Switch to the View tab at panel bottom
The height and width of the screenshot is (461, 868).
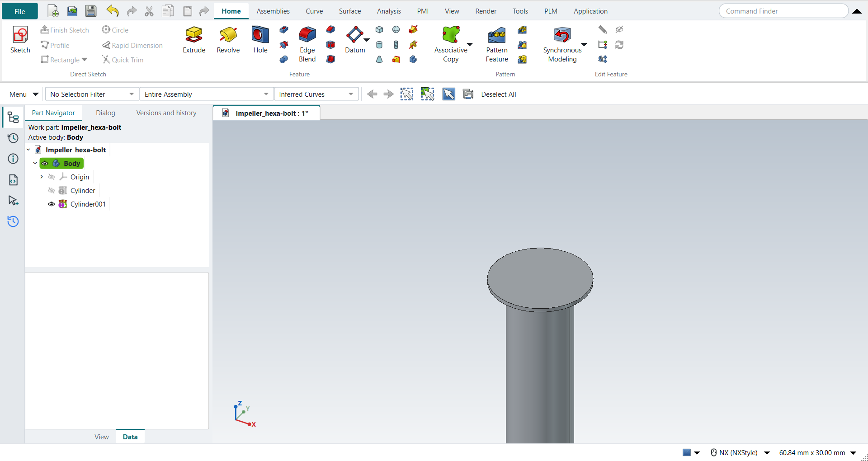pyautogui.click(x=102, y=437)
